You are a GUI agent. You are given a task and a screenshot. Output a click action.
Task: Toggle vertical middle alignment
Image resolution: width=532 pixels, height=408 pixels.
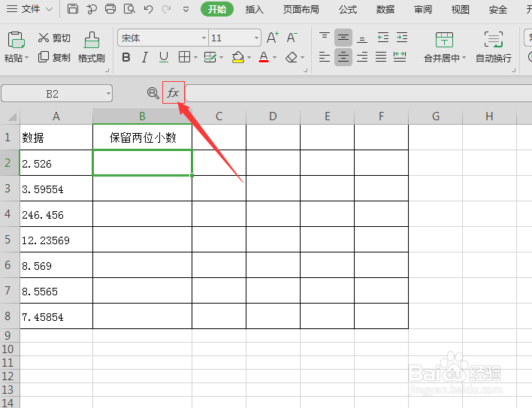pos(343,38)
